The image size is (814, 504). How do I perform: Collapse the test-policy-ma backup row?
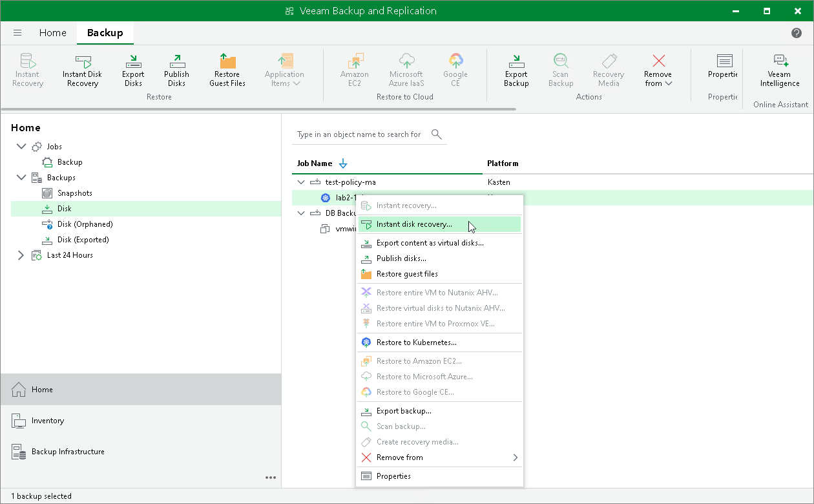coord(301,182)
